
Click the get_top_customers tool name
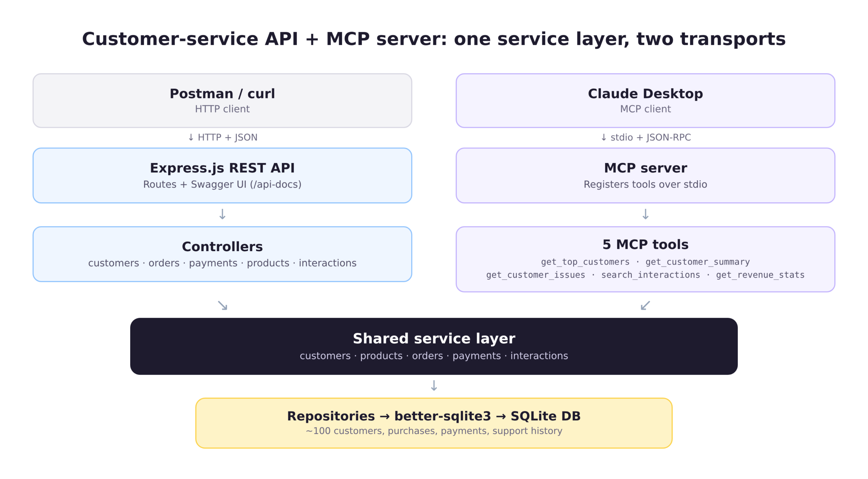coord(585,262)
